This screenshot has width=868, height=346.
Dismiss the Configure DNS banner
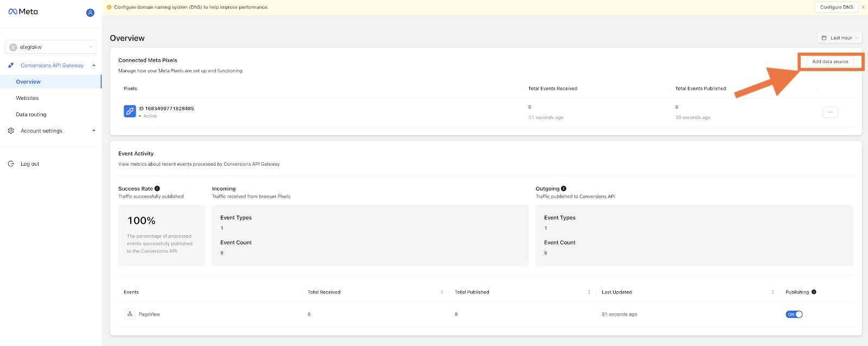[863, 7]
